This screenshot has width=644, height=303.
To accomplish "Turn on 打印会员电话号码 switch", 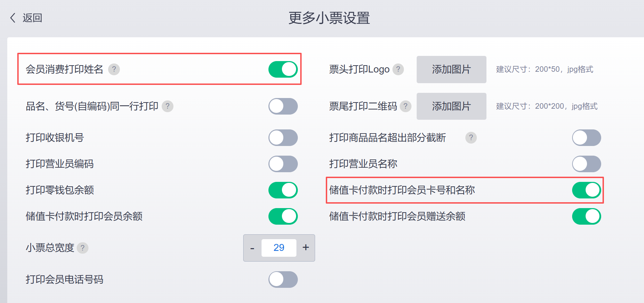I will tap(283, 280).
